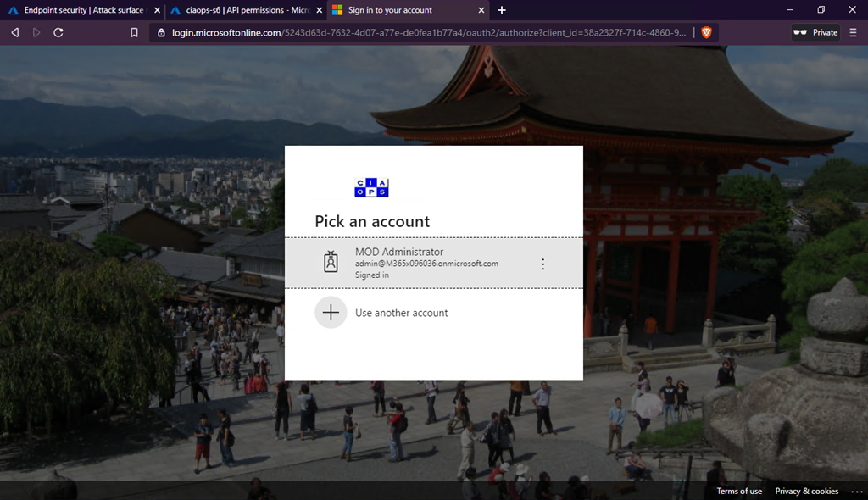Image resolution: width=868 pixels, height=500 pixels.
Task: Open a new tab with the plus button
Action: (502, 10)
